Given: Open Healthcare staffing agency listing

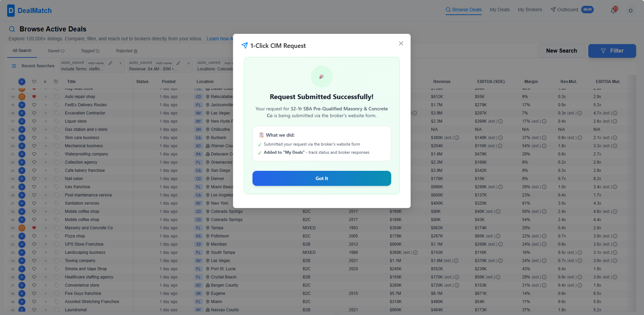Looking at the screenshot, I should coord(89,277).
